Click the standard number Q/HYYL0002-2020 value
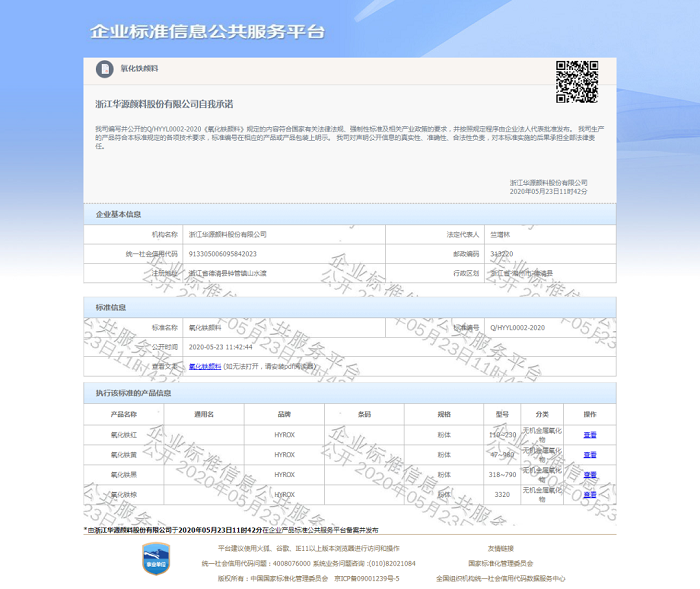 click(x=517, y=328)
